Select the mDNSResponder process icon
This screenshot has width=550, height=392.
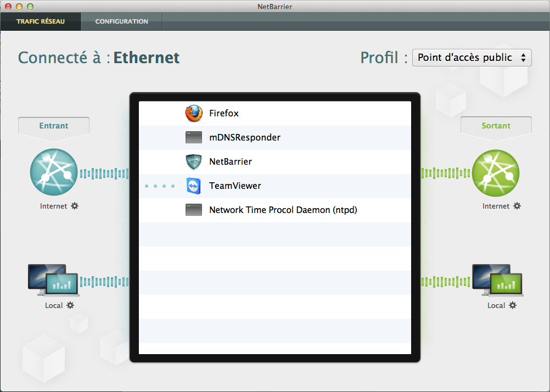point(194,138)
